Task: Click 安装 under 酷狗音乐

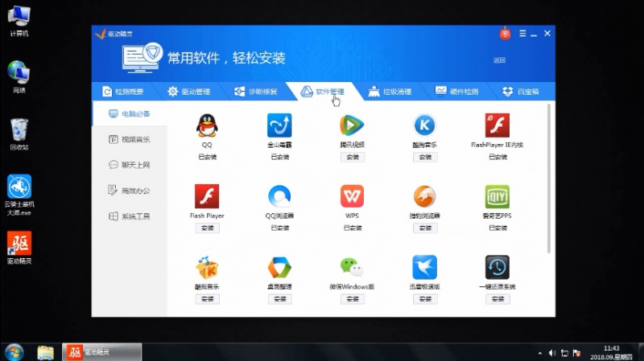Action: tap(425, 157)
